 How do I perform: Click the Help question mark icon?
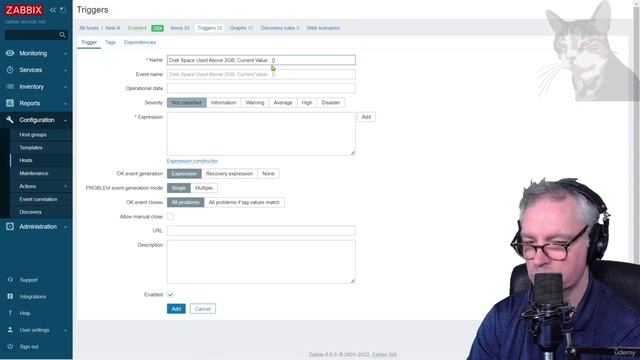point(10,313)
